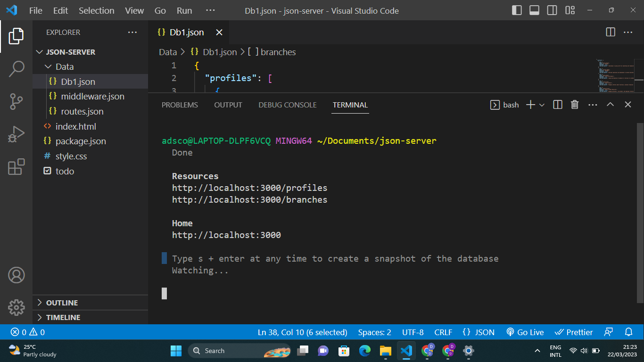Image resolution: width=644 pixels, height=362 pixels.
Task: Toggle panel layout button
Action: pos(534,10)
